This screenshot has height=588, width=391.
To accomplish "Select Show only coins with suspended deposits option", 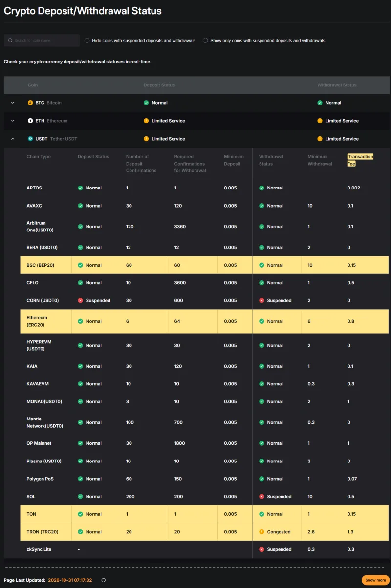I will pyautogui.click(x=205, y=41).
